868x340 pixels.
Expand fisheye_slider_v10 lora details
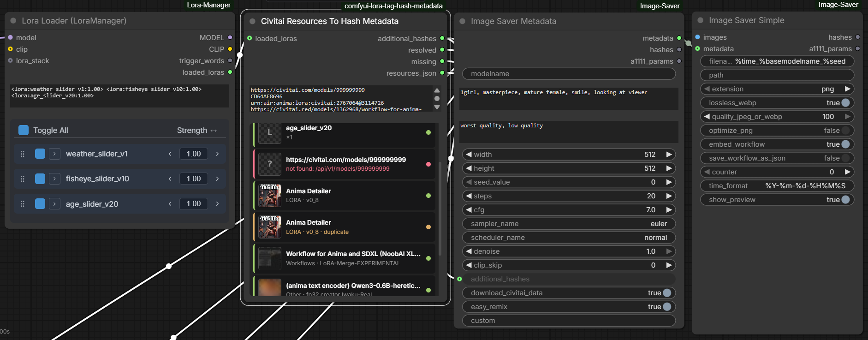[x=54, y=179]
